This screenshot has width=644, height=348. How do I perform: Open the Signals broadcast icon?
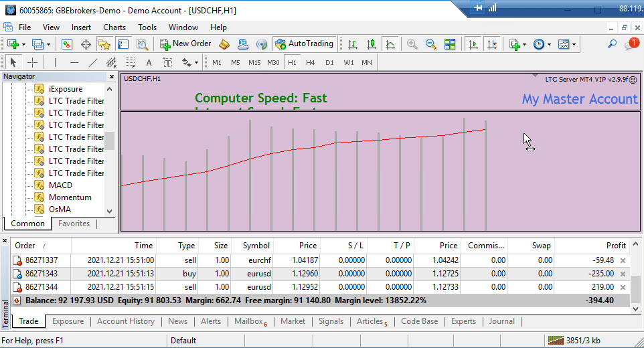coord(261,44)
